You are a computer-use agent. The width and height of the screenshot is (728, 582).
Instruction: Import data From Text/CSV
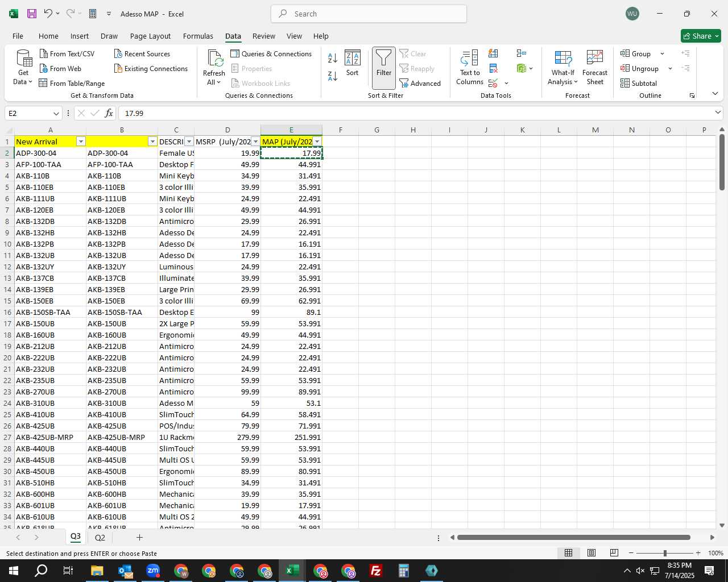(67, 53)
